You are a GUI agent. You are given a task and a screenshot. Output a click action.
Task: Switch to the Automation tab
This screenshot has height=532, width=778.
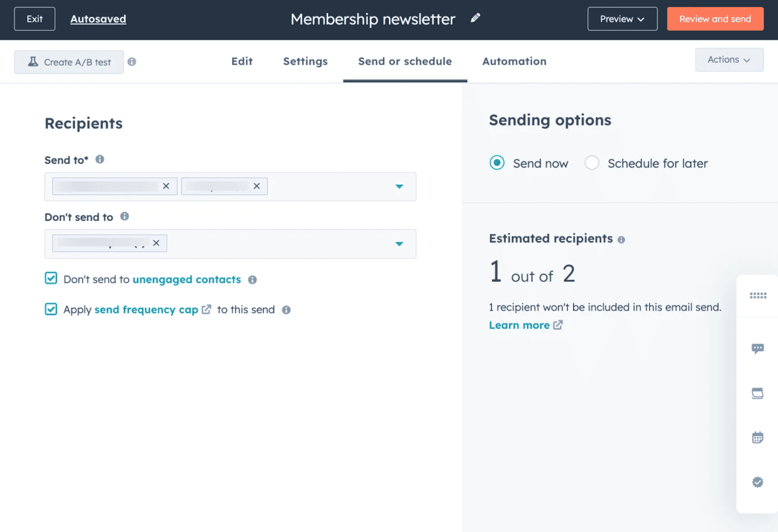(x=514, y=61)
